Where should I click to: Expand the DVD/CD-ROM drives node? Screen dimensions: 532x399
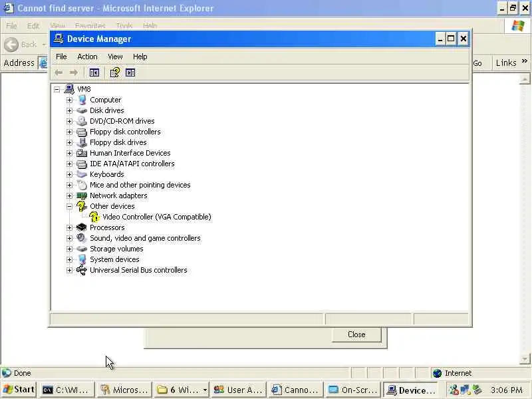[70, 121]
